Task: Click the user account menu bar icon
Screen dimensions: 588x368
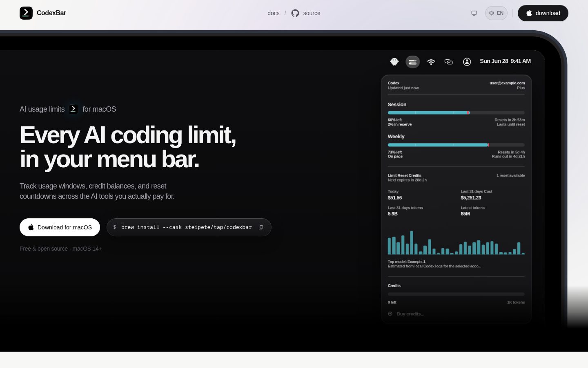Action: [x=467, y=62]
